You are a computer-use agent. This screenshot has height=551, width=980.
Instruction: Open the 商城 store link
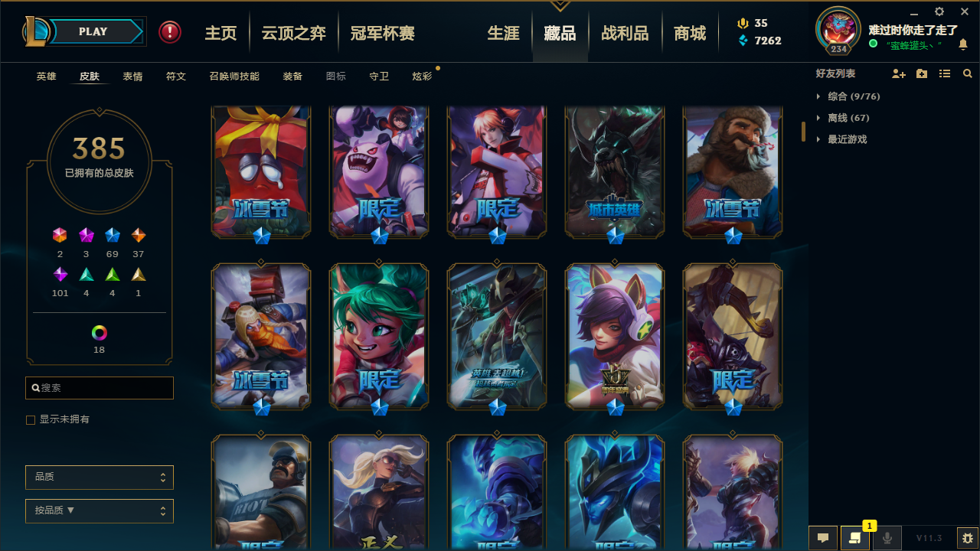coord(690,33)
